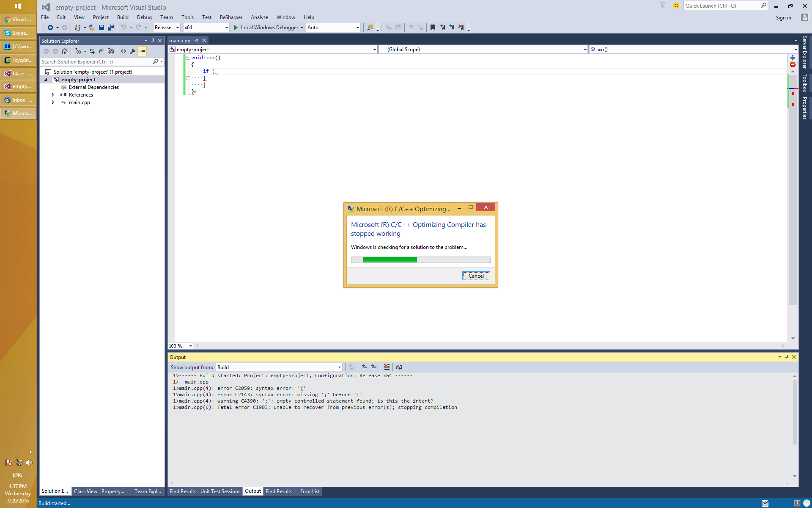The image size is (812, 508).
Task: Click the feedback smiley icon
Action: (x=676, y=6)
